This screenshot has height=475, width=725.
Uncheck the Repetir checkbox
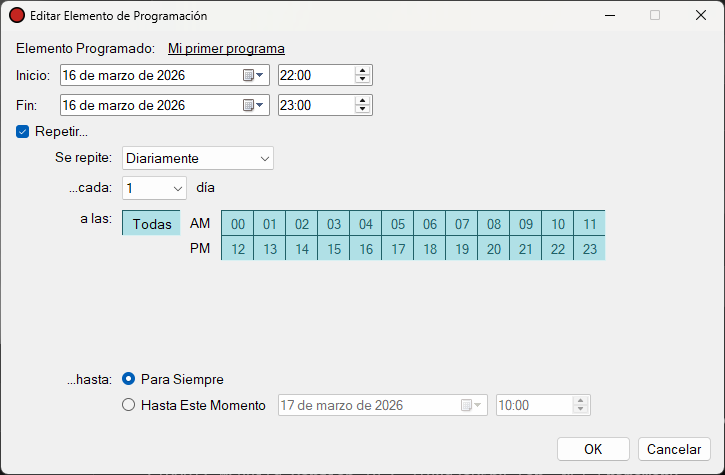pyautogui.click(x=23, y=132)
